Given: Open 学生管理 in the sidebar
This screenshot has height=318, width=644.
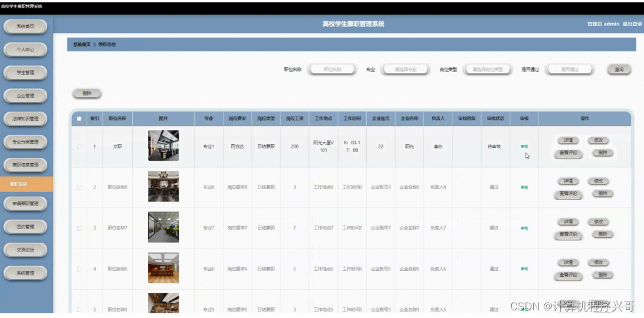Looking at the screenshot, I should [25, 72].
